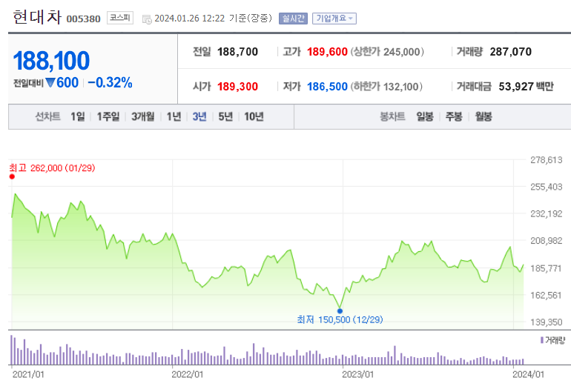Click the 2022/01 x-axis label
Image resolution: width=571 pixels, height=392 pixels.
tap(187, 374)
